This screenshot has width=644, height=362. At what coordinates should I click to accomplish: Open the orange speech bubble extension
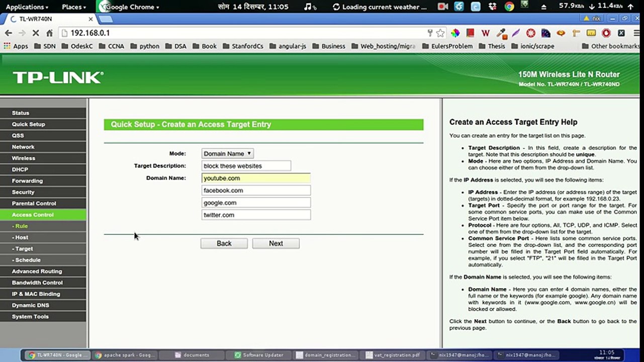(x=561, y=33)
